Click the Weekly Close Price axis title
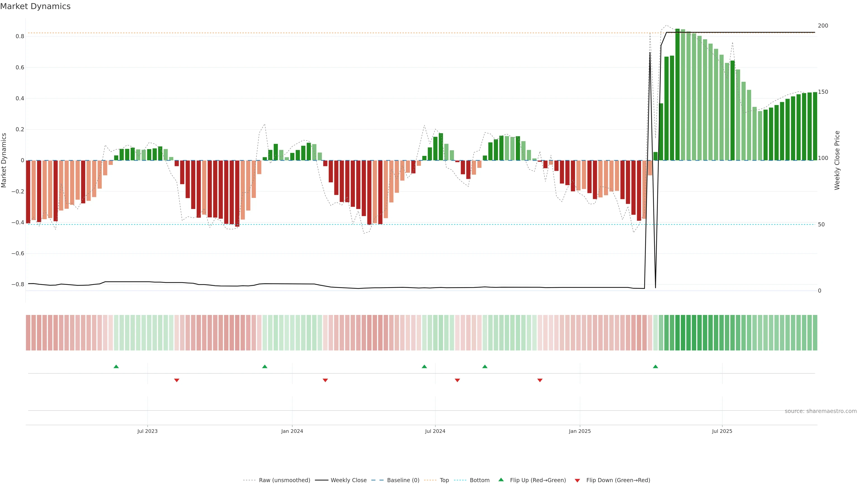The image size is (868, 488). [837, 160]
